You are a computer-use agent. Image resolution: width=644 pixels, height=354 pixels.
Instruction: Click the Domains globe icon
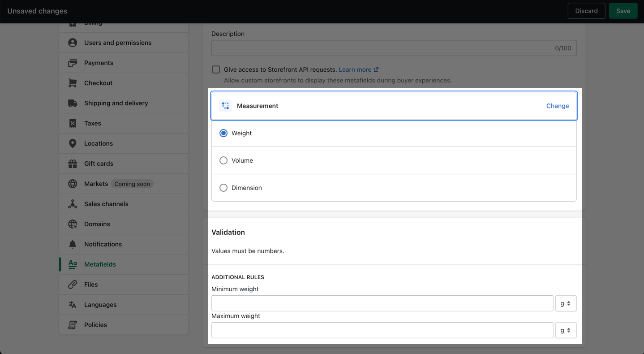coord(73,224)
